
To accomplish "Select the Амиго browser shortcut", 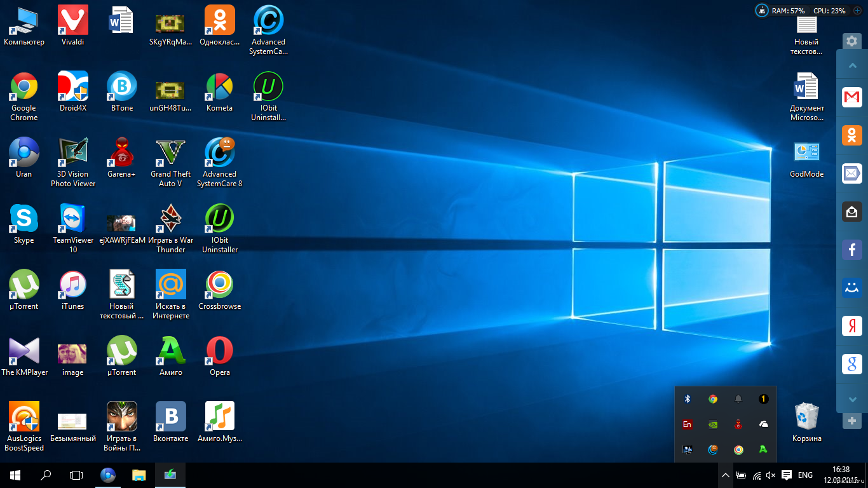I will tap(170, 356).
